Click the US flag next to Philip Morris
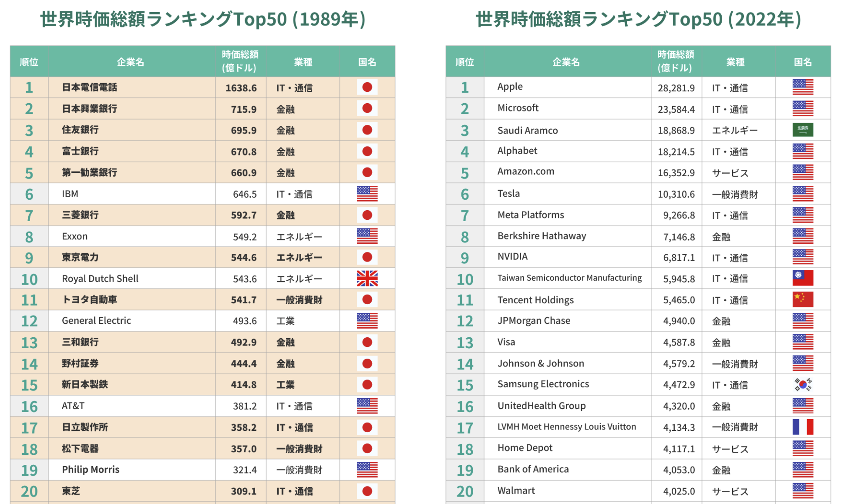Viewport: 841px width, 504px height. coord(367,470)
